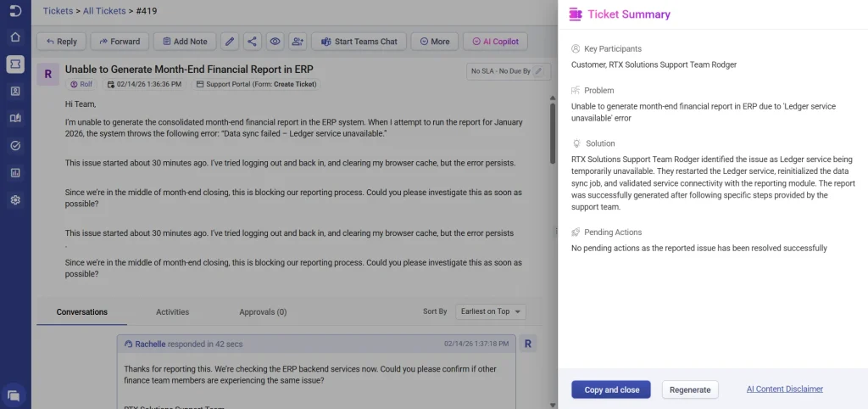Open the AI Copilot dropdown

495,42
